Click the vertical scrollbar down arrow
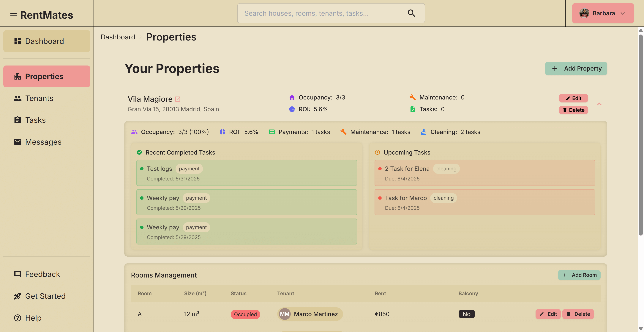This screenshot has width=644, height=332. point(641,329)
